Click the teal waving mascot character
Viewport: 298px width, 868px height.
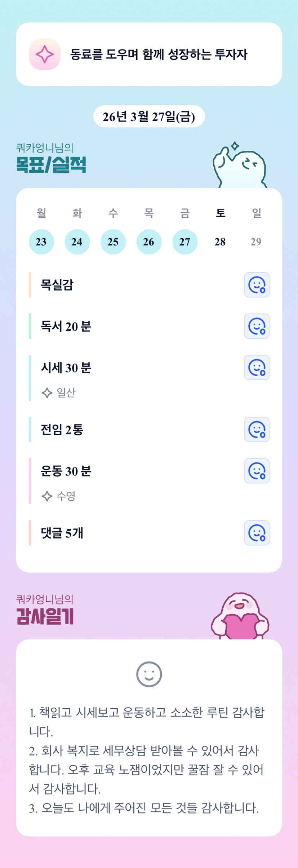pyautogui.click(x=240, y=166)
